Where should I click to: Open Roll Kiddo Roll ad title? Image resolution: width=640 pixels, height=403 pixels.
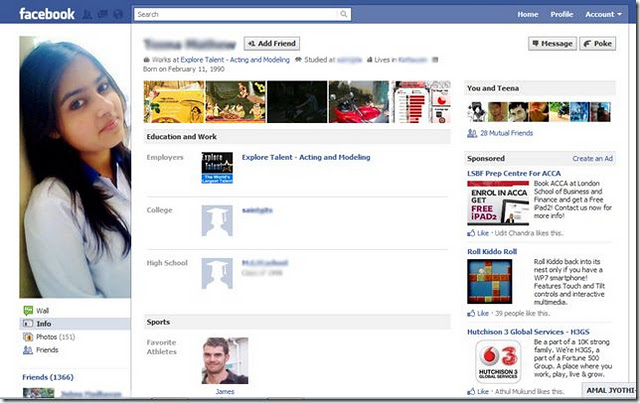point(492,252)
